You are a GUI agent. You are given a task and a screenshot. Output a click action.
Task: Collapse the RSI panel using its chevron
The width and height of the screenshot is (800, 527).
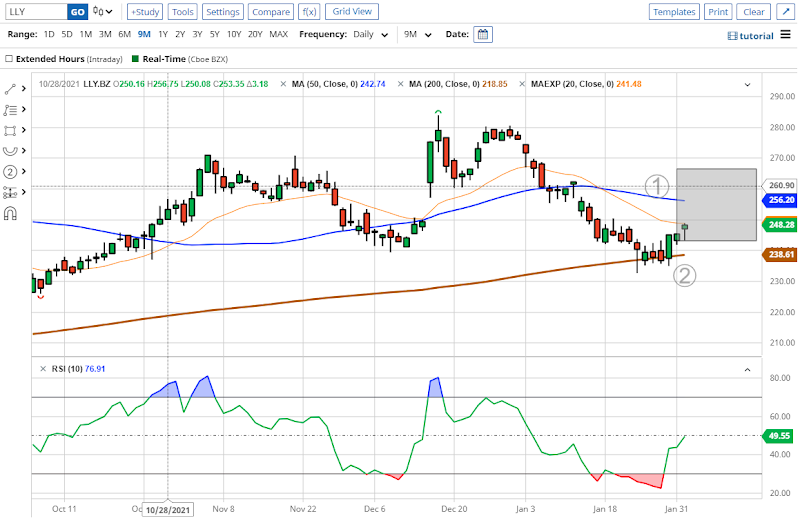point(745,369)
